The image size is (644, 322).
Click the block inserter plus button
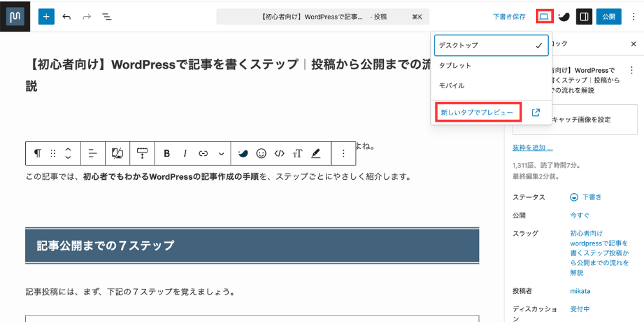click(x=46, y=17)
